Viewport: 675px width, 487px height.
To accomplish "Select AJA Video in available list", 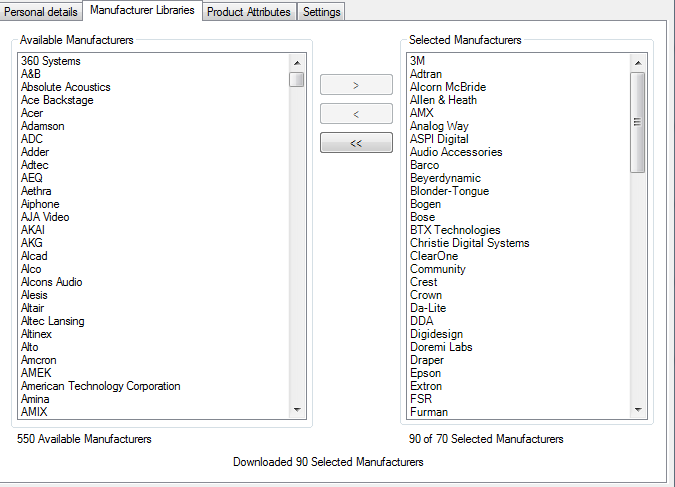I will (45, 217).
